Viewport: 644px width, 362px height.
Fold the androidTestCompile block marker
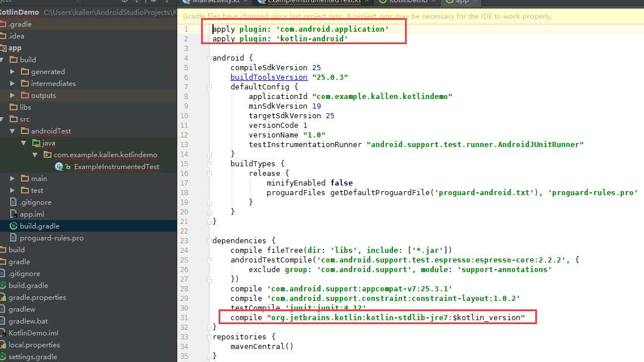click(x=209, y=260)
